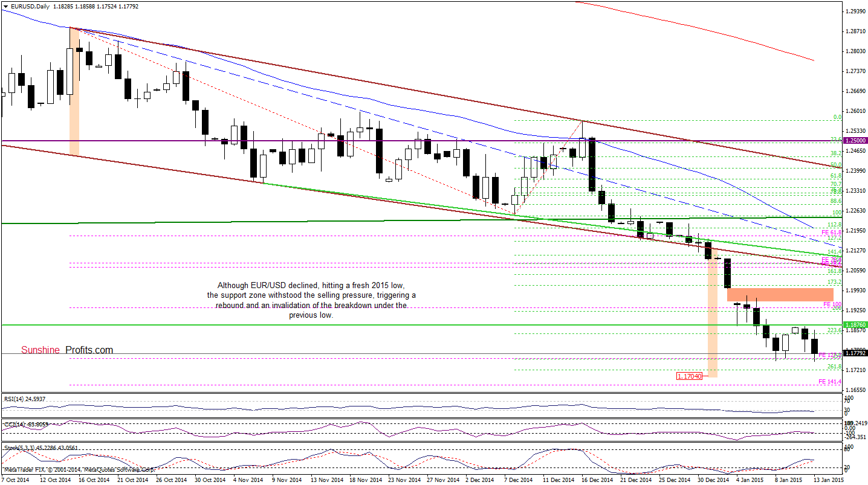Select the orange resistance zone rectangle
868x485 pixels.
(780, 295)
